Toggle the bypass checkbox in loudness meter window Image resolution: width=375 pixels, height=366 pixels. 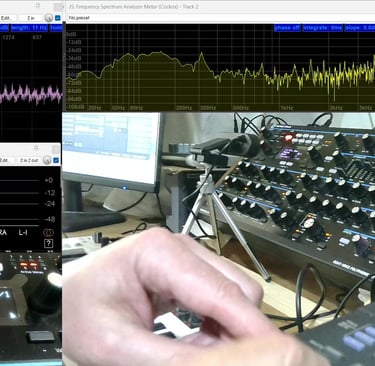[x=56, y=160]
